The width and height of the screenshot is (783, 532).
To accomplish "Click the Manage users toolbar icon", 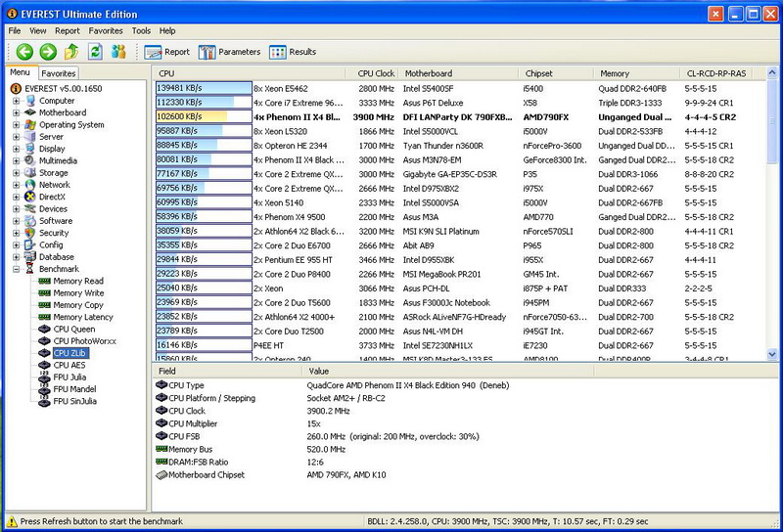I will [x=118, y=52].
